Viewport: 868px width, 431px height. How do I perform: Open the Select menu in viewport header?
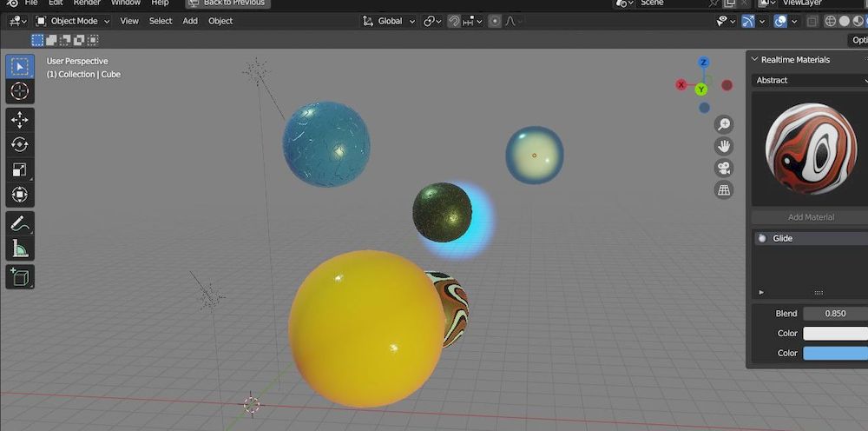coord(161,21)
